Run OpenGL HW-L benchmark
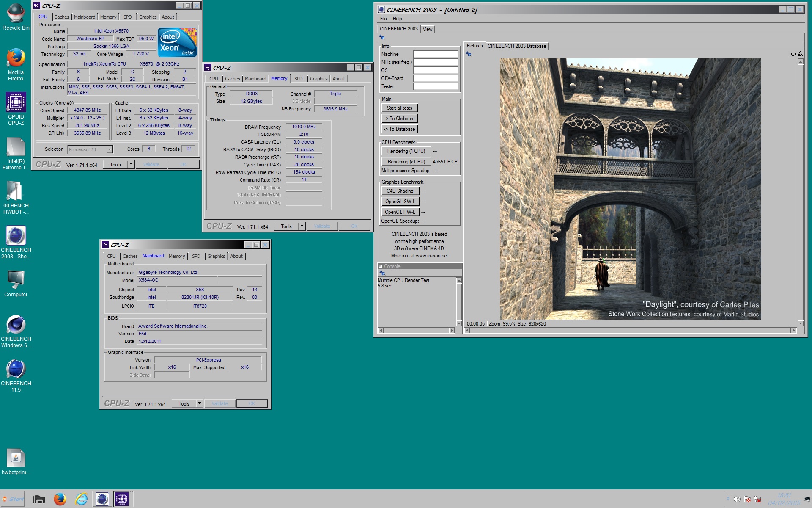The height and width of the screenshot is (508, 812). [400, 212]
